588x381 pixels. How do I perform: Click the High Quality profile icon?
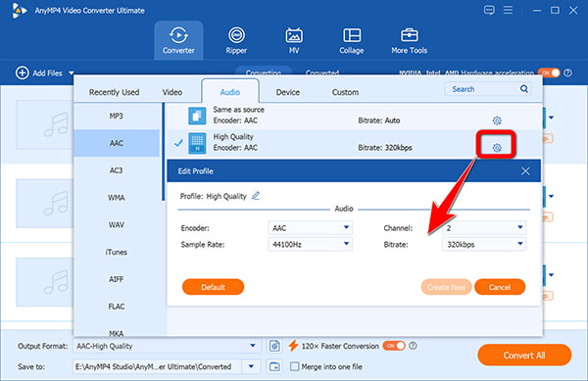(197, 143)
